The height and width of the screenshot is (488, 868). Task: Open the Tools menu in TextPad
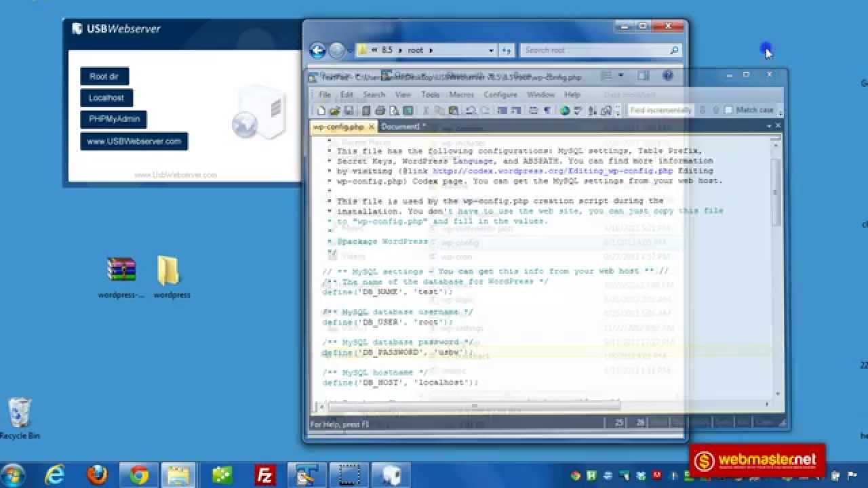[431, 95]
